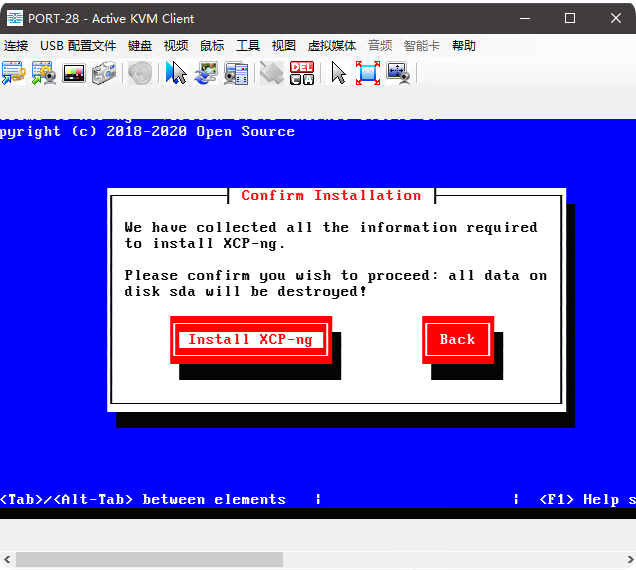Open the 鼠标 menu
The height and width of the screenshot is (570, 636).
coord(212,45)
